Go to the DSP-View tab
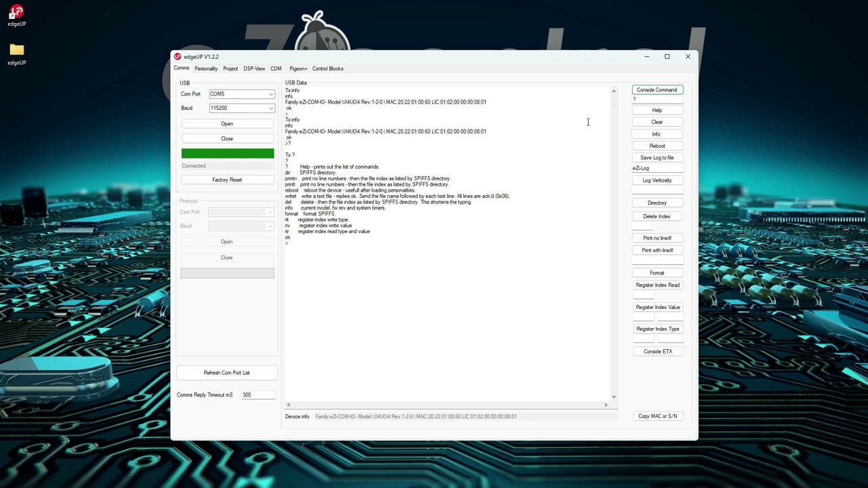 (x=254, y=68)
